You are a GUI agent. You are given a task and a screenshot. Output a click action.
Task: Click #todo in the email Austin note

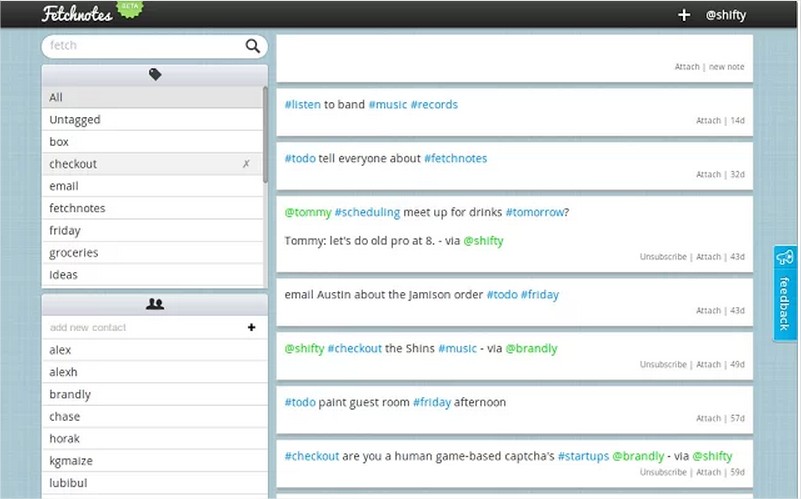coord(502,295)
